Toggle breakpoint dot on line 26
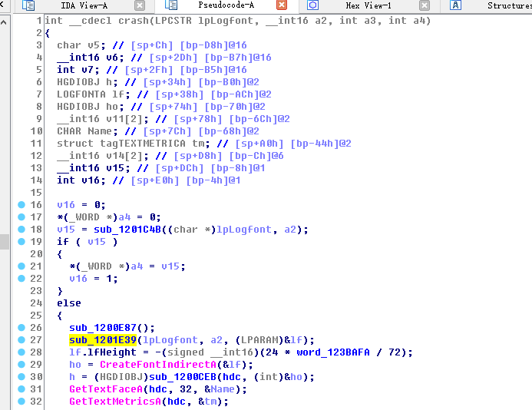The height and width of the screenshot is (410, 532). 21,328
